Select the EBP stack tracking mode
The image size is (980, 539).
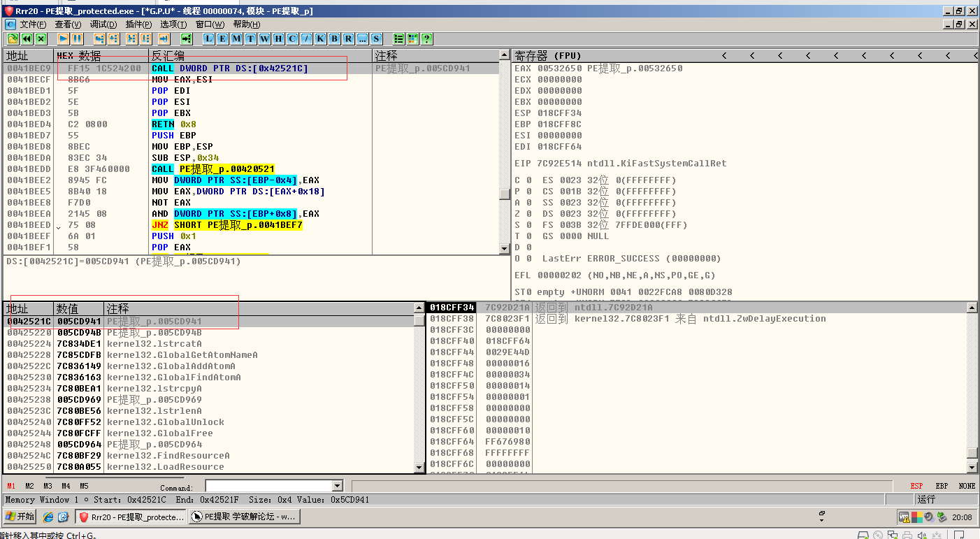click(942, 486)
